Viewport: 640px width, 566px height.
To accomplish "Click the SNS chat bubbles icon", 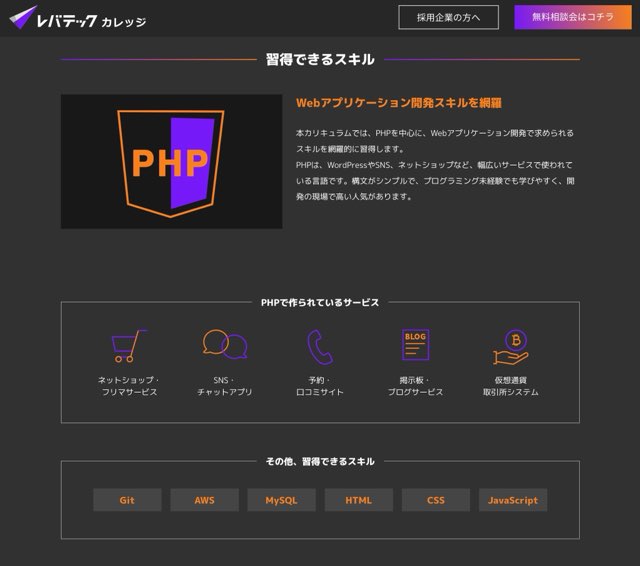I will pos(225,344).
